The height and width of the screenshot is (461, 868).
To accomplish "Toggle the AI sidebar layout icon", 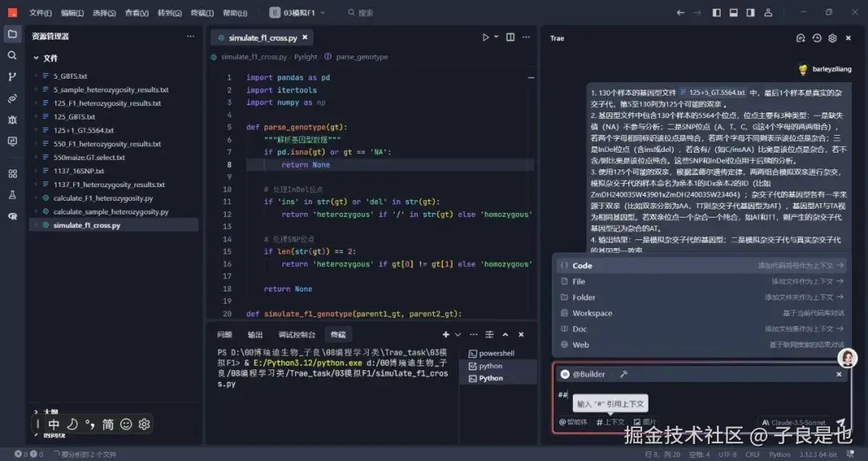I will [751, 13].
